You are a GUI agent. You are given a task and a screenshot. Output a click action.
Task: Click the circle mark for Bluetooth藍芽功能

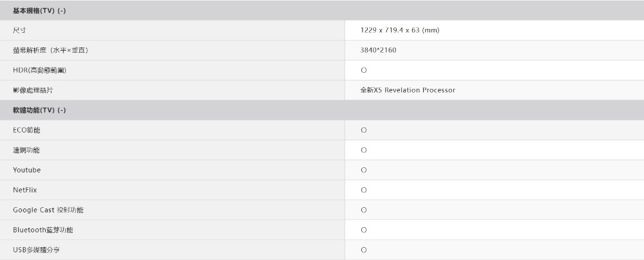[364, 230]
